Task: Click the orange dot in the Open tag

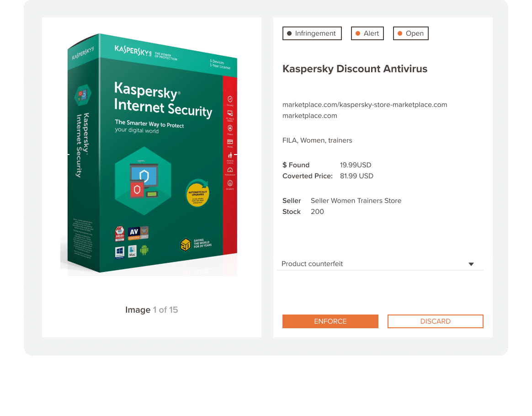Action: pos(399,33)
